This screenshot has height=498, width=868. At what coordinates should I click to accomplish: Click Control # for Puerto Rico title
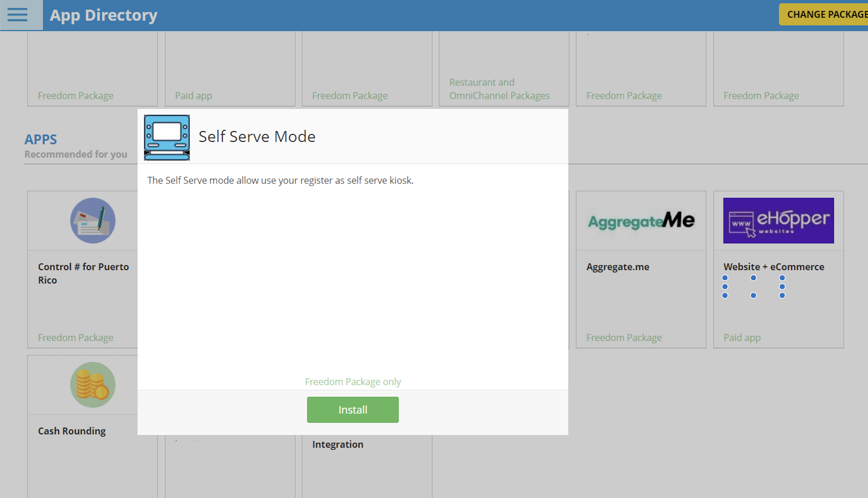(x=83, y=273)
